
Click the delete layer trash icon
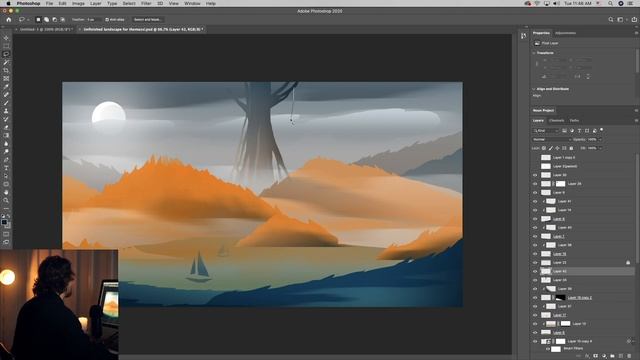pyautogui.click(x=629, y=356)
